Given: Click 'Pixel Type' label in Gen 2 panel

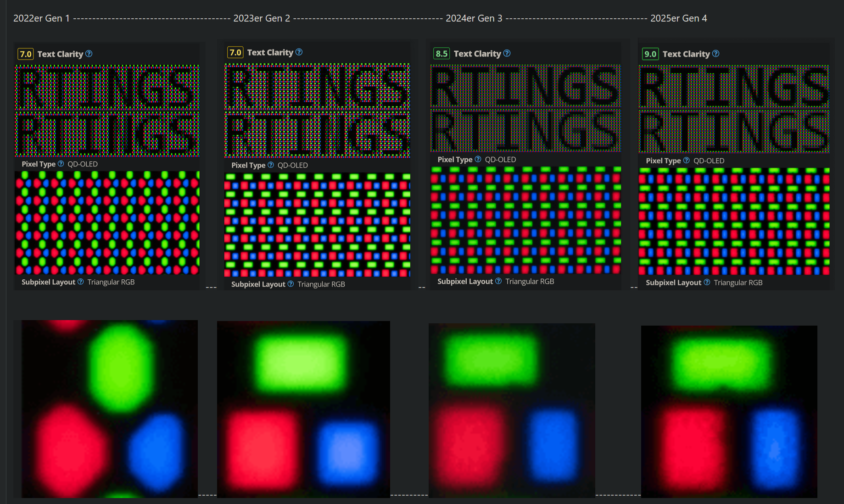Looking at the screenshot, I should 248,165.
